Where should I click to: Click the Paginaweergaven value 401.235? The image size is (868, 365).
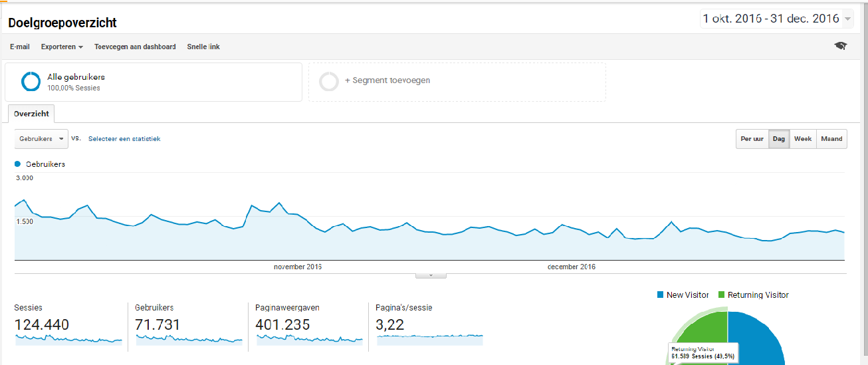[x=283, y=324]
